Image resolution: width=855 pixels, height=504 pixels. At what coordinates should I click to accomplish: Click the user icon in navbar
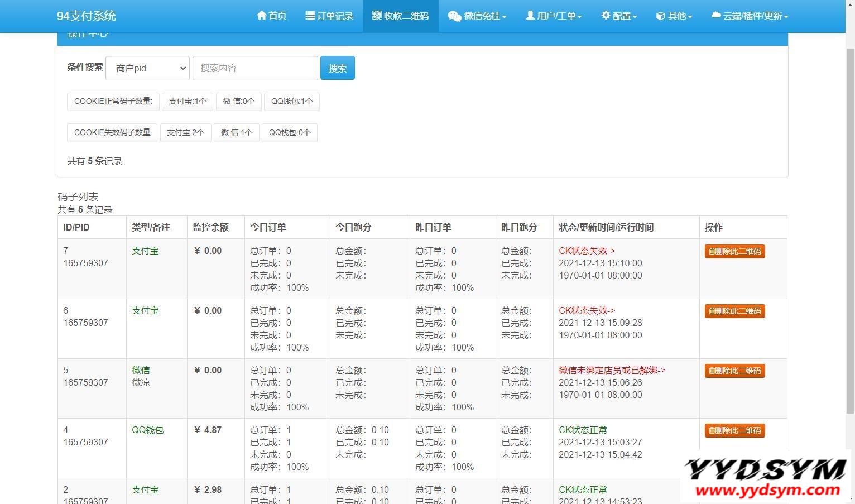(530, 16)
